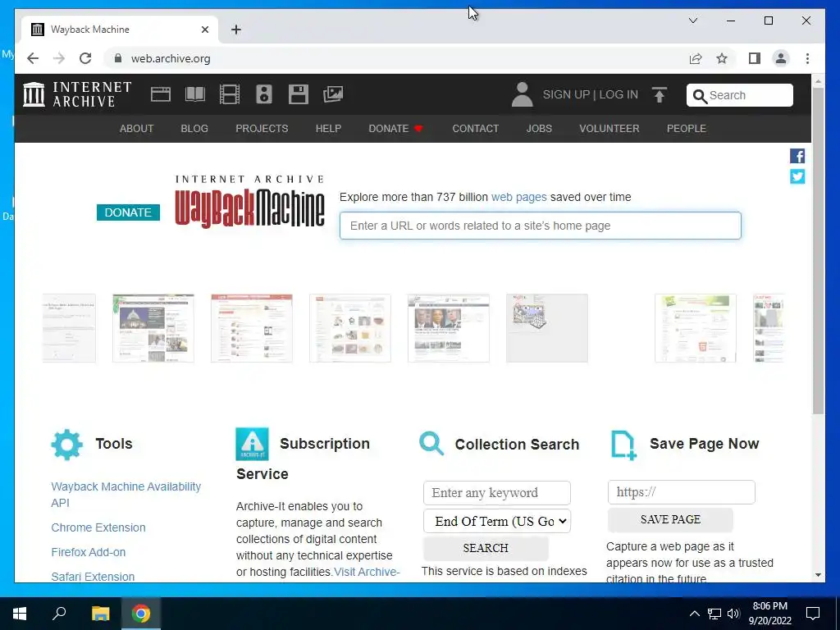Viewport: 840px width, 630px height.
Task: Open the audio speaker icon
Action: pos(263,94)
